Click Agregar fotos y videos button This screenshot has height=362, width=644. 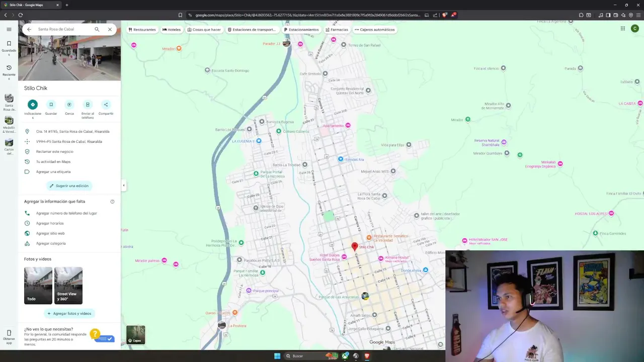click(69, 313)
